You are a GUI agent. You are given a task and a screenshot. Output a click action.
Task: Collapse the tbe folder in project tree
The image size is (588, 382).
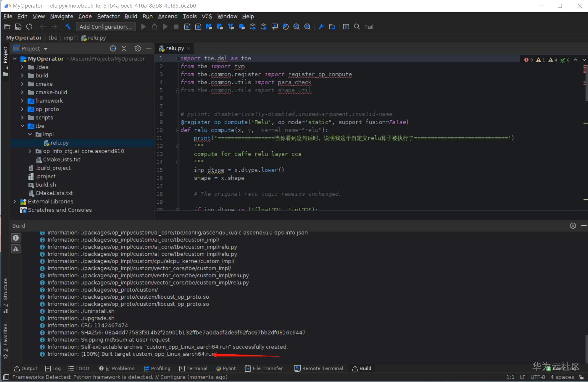click(22, 126)
